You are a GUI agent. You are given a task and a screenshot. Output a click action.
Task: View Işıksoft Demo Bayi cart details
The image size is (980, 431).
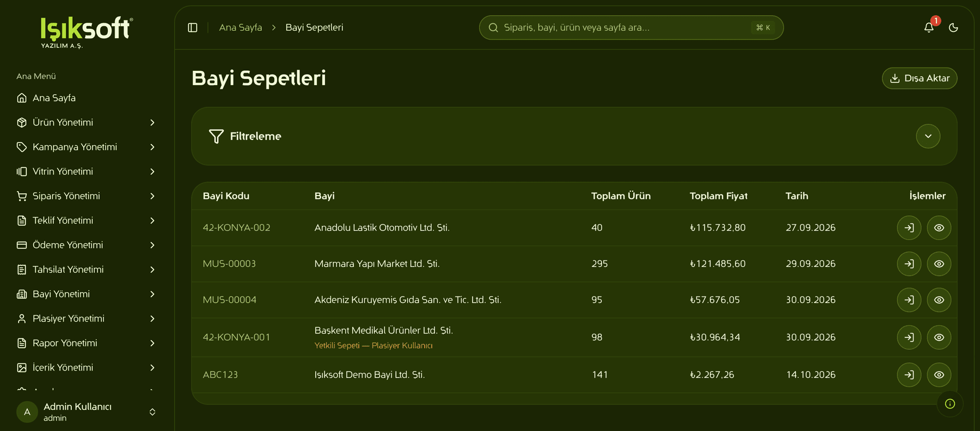click(939, 375)
